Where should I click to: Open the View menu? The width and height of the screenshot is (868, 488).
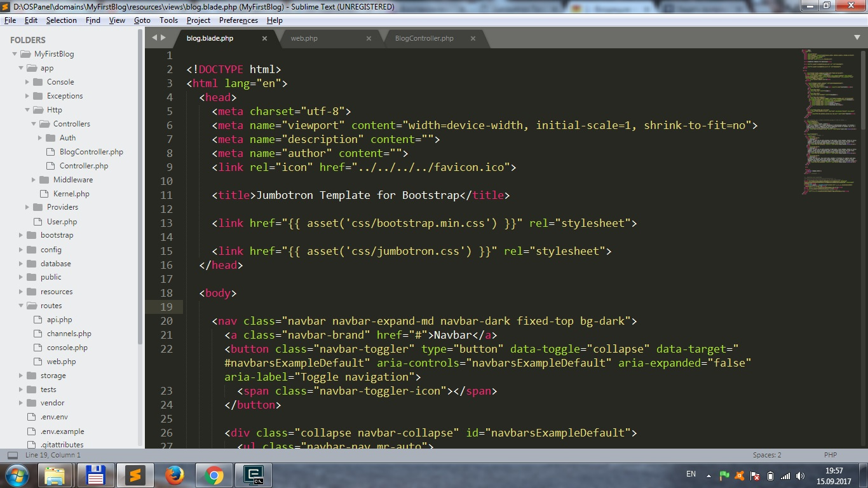coord(118,20)
